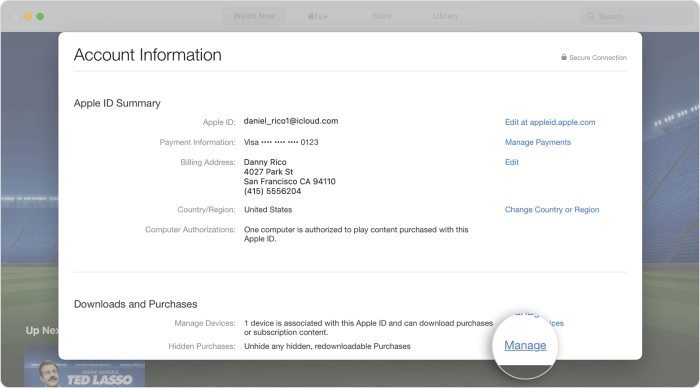Click the Manage Devices description text
The image size is (700, 388).
pos(368,328)
